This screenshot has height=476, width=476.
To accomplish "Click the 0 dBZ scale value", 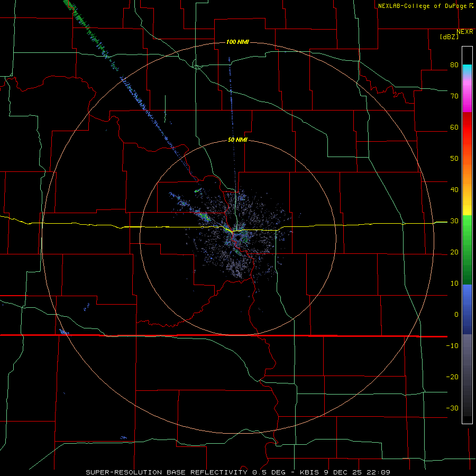I will pos(456,315).
